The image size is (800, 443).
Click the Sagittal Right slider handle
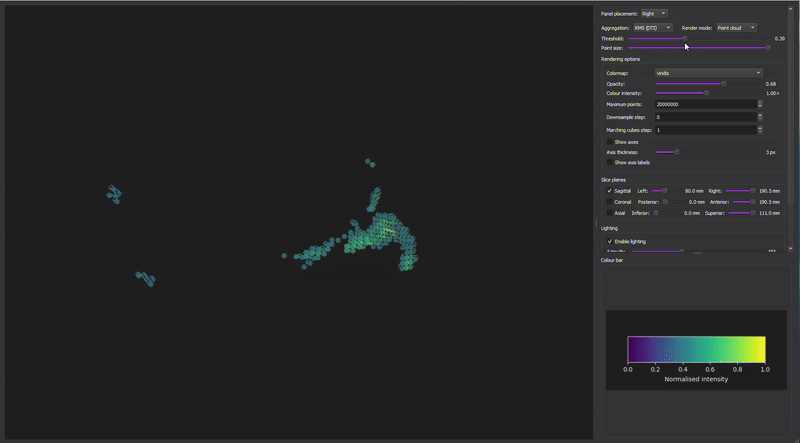click(x=752, y=190)
